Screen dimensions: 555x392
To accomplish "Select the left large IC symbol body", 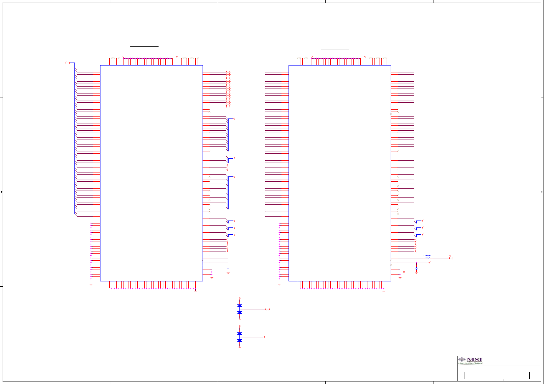I will pyautogui.click(x=151, y=173).
